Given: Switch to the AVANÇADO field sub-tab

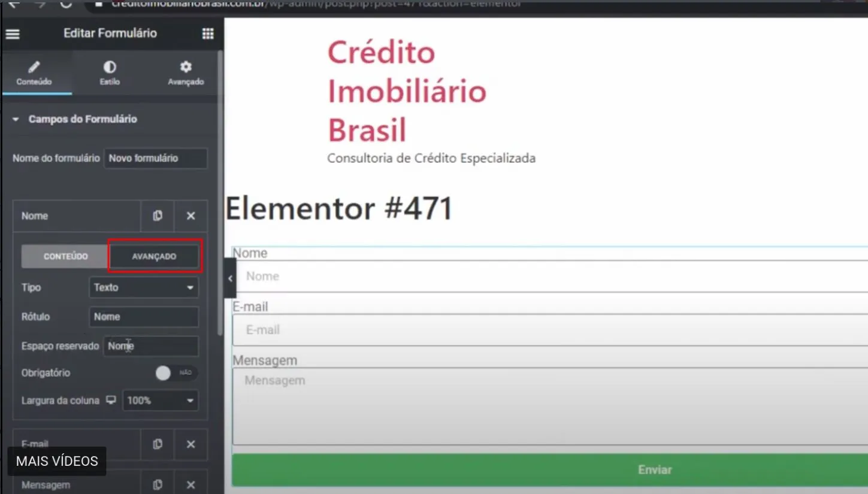Looking at the screenshot, I should click(x=154, y=256).
